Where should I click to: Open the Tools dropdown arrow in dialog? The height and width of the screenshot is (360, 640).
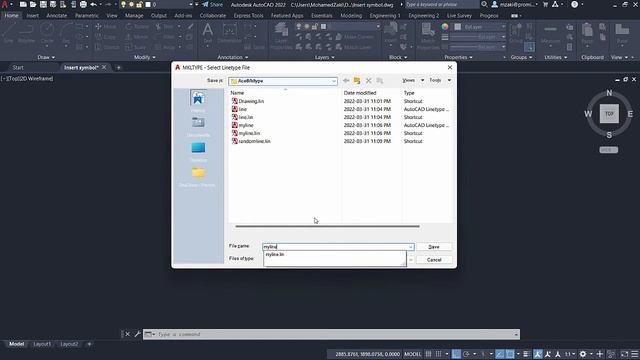point(449,80)
